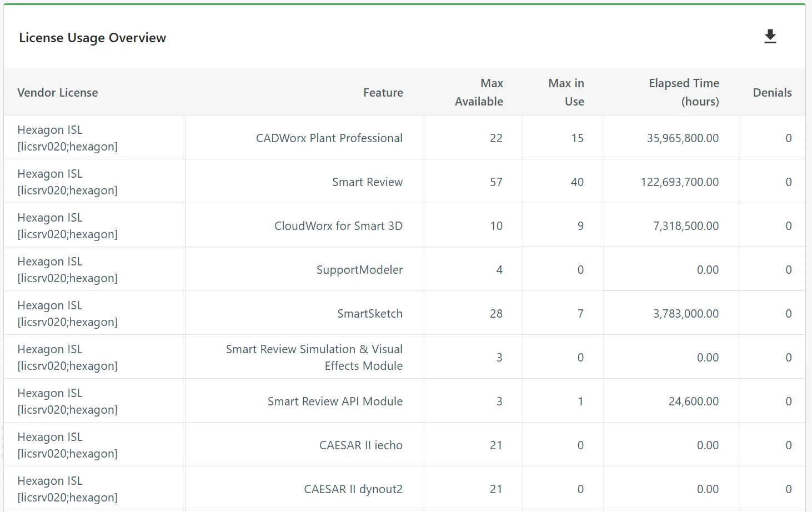Click Max Available value 4 for SupportModeler
812x512 pixels.
click(499, 270)
